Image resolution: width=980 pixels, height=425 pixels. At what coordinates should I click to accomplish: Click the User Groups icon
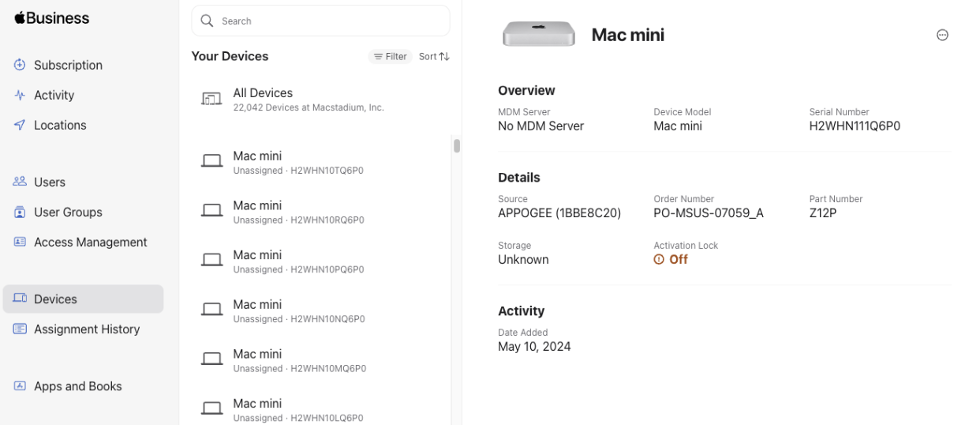20,212
